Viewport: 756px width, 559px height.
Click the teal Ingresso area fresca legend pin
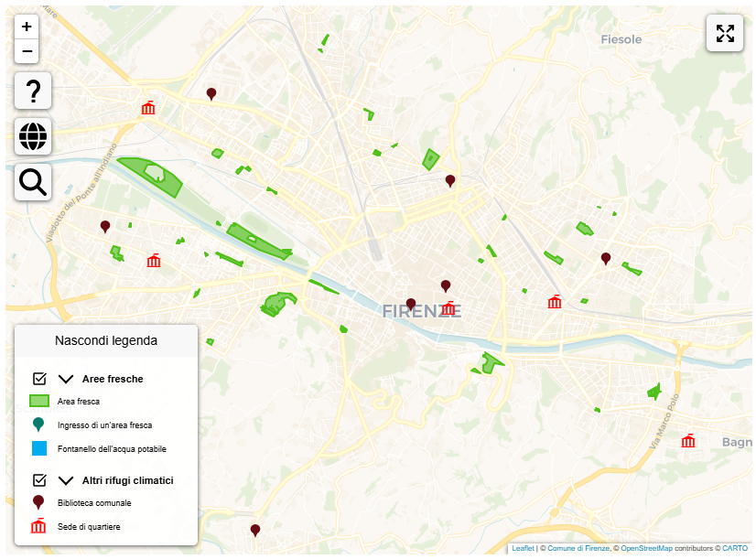coord(38,425)
